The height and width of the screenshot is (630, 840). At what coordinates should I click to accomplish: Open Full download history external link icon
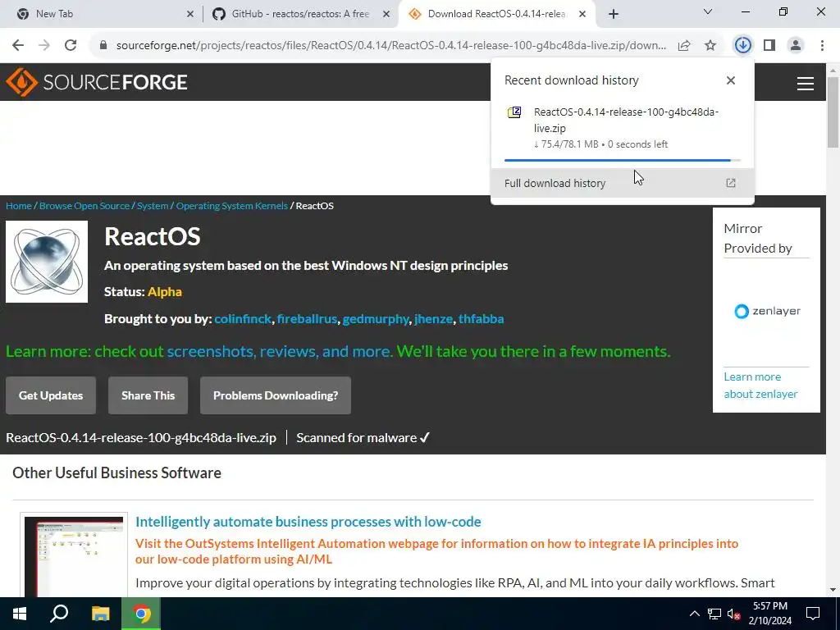[731, 183]
